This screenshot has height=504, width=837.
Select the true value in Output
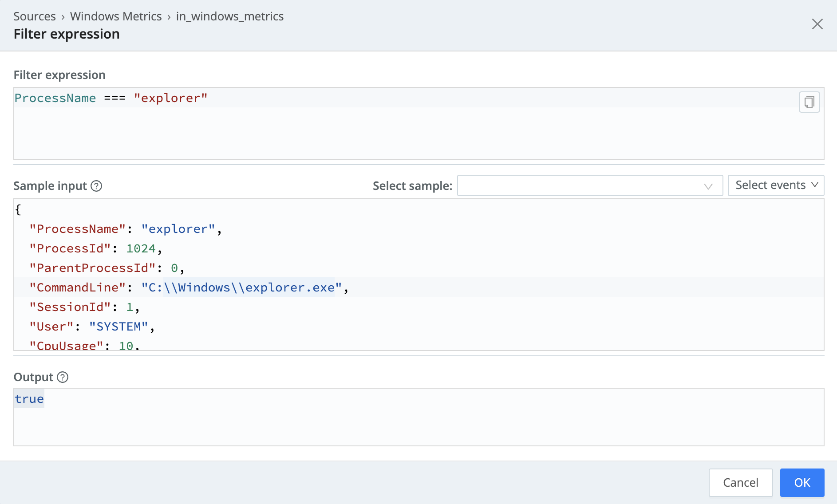click(29, 398)
